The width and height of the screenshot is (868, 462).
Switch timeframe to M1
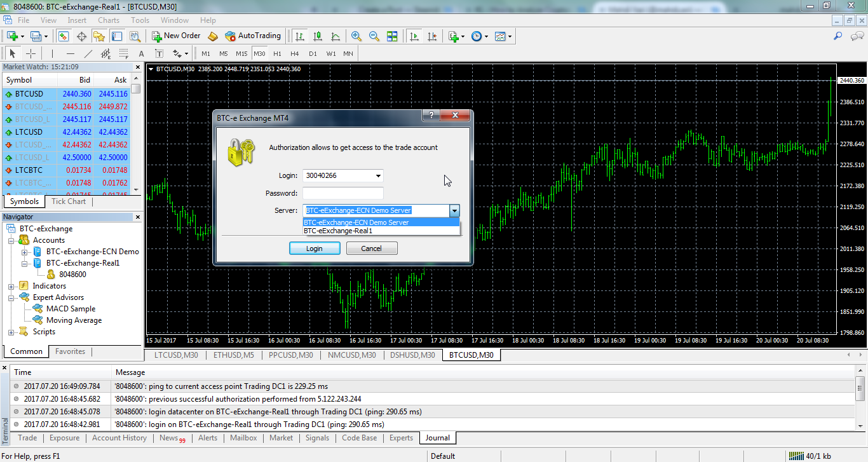click(206, 53)
